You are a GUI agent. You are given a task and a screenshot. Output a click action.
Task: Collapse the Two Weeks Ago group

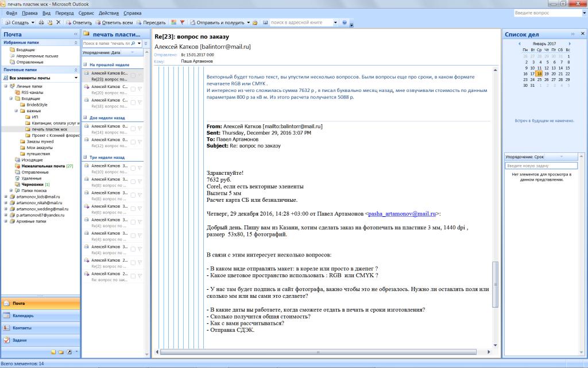tap(85, 117)
